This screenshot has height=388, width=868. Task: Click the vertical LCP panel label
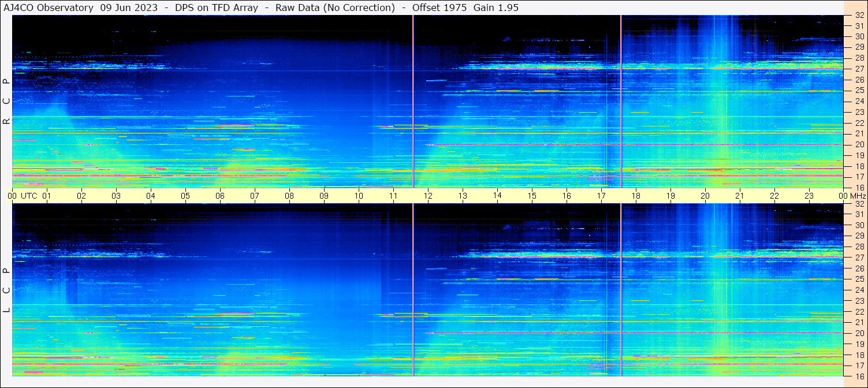coord(6,289)
